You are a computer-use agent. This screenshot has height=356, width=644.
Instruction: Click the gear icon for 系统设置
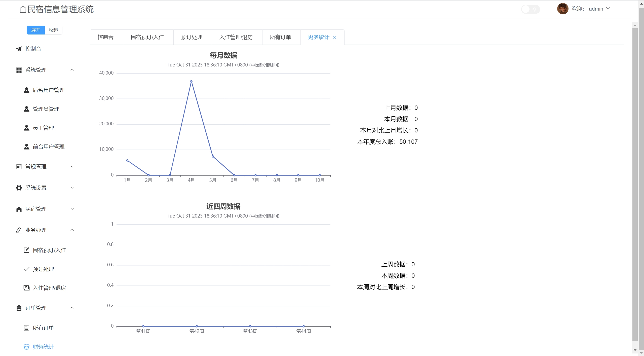19,188
